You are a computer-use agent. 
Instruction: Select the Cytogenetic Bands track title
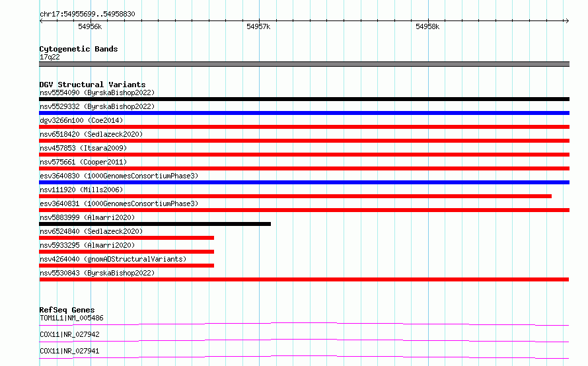(x=79, y=49)
